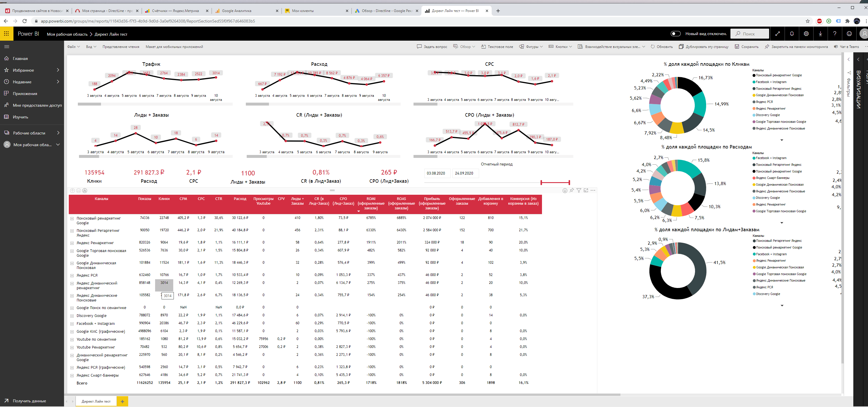Click Задать вопрос button
The height and width of the screenshot is (407, 868).
coord(433,46)
